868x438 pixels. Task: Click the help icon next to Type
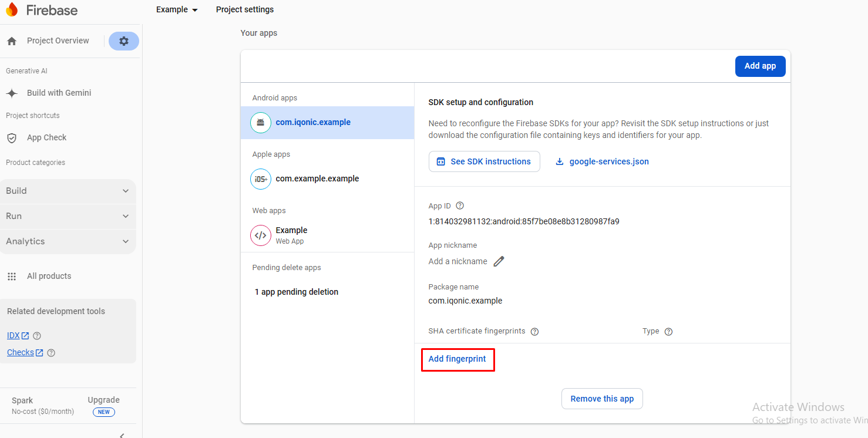[668, 332]
